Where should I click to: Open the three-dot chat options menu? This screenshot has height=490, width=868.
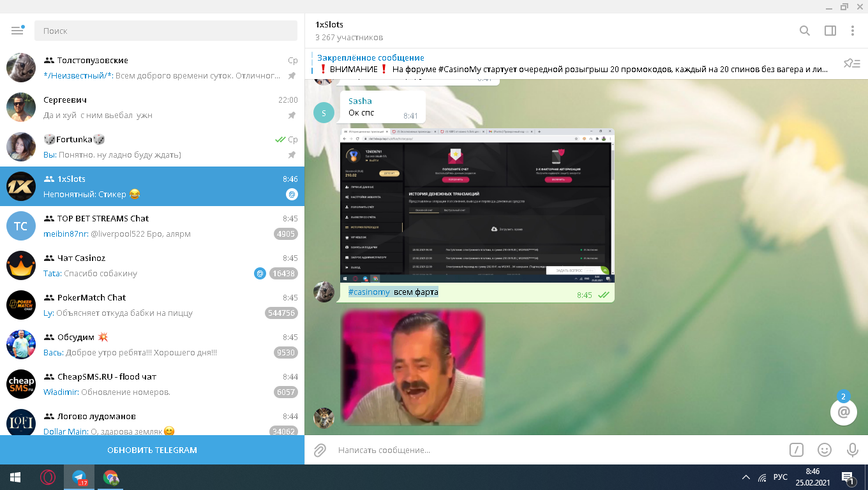click(853, 31)
